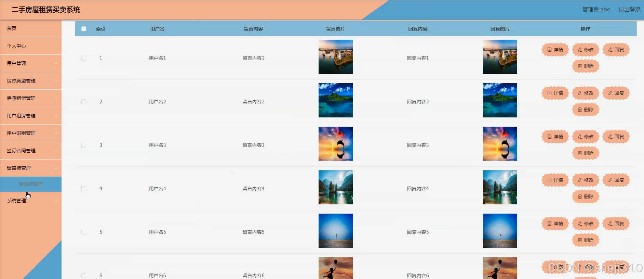Image resolution: width=644 pixels, height=279 pixels.
Task: Tick the checkbox of row 5
Action: click(x=84, y=232)
